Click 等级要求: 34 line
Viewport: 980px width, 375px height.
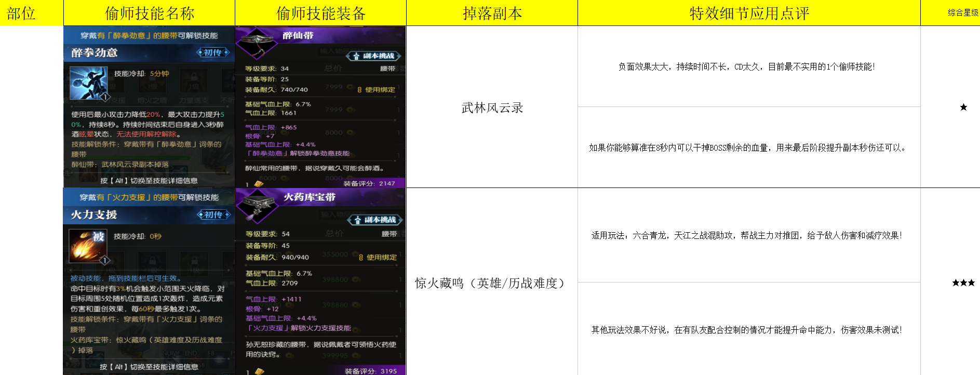click(267, 69)
